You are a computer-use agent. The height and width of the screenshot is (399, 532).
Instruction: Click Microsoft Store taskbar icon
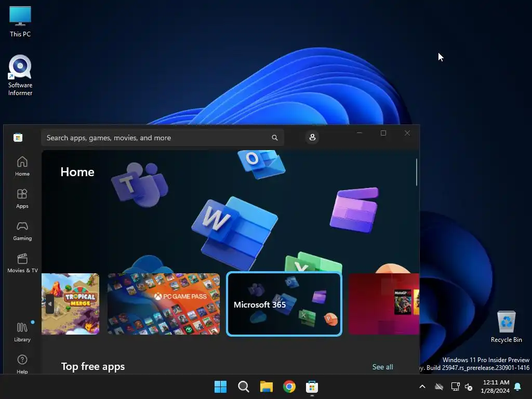pyautogui.click(x=312, y=387)
